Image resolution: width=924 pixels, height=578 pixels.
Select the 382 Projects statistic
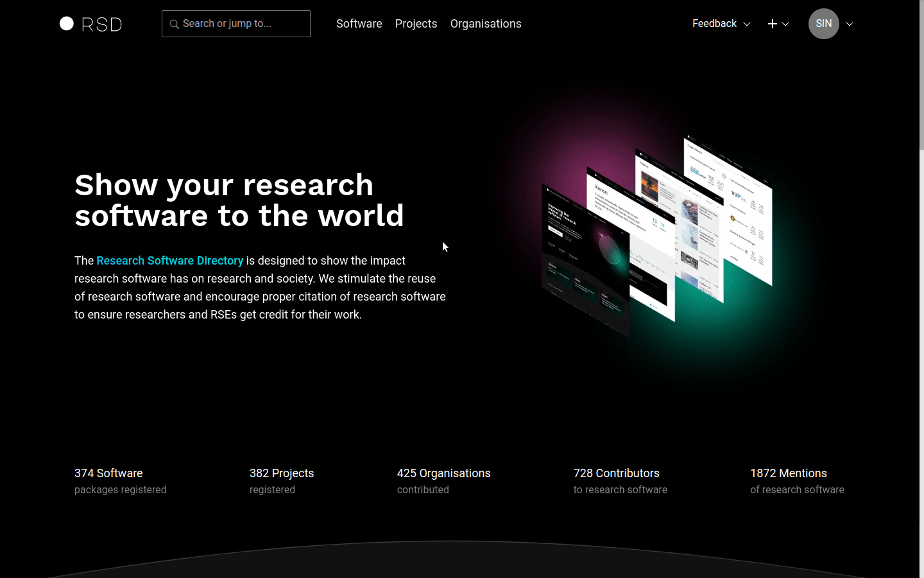tap(282, 473)
